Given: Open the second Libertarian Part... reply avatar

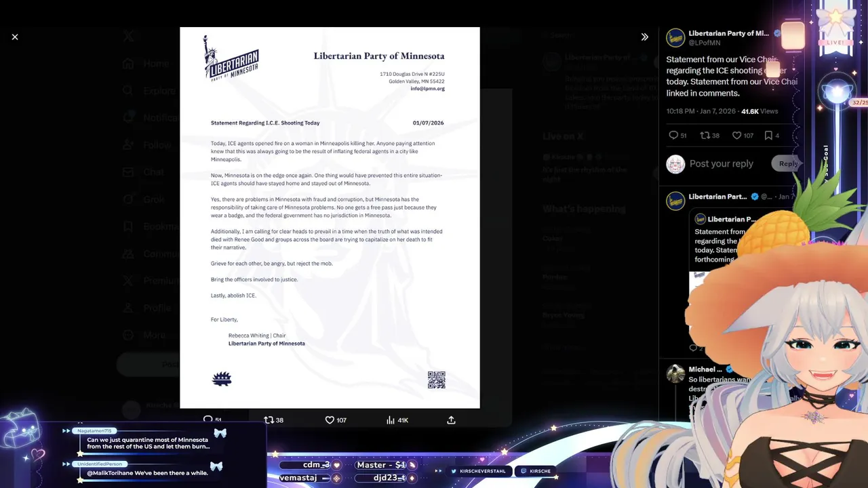Looking at the screenshot, I should pos(675,201).
